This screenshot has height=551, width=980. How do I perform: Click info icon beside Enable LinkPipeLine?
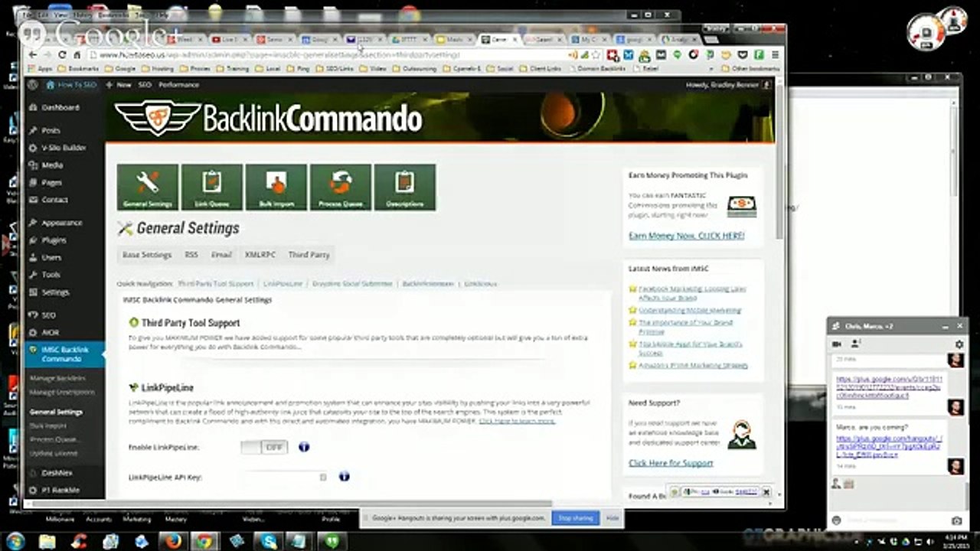(x=304, y=447)
